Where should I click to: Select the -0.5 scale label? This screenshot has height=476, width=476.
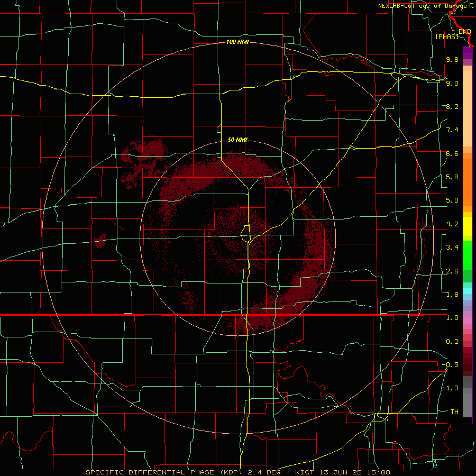(x=450, y=365)
